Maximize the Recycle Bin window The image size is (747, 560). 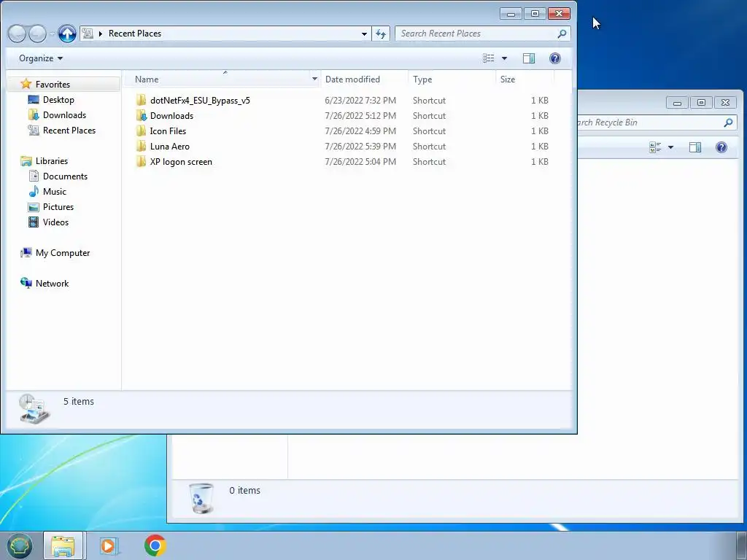coord(701,102)
